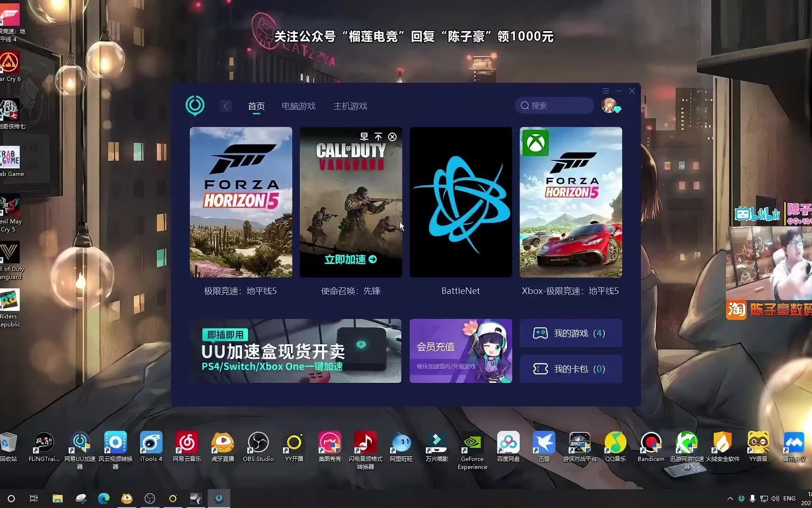
Task: Open File Explorer from the taskbar
Action: 57,499
